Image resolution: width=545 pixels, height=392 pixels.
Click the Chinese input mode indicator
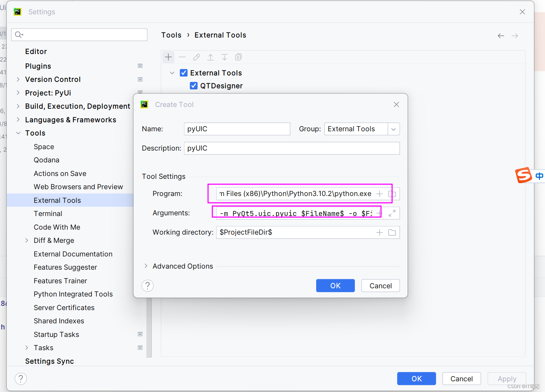[539, 176]
